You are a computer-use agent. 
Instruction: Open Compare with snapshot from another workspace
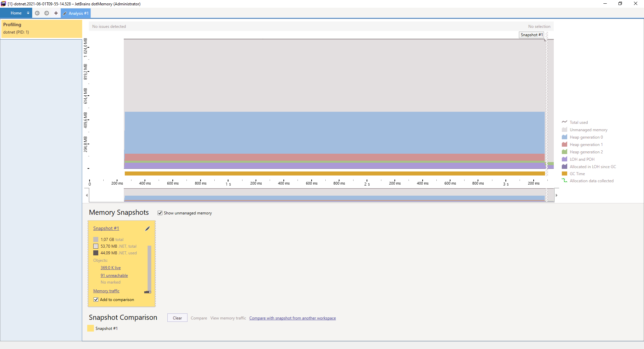coord(292,318)
